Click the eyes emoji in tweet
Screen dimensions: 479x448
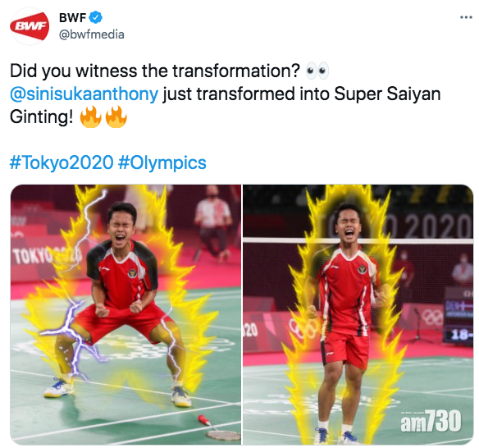317,71
